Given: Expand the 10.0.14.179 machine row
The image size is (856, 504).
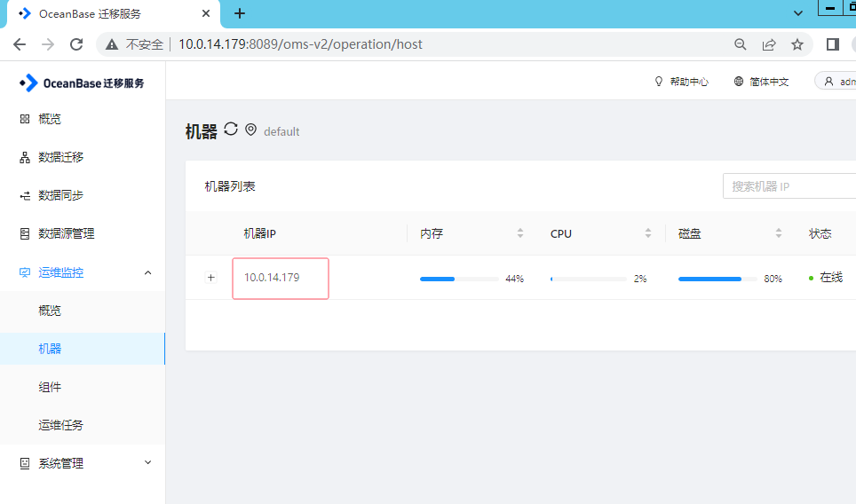Looking at the screenshot, I should 210,278.
